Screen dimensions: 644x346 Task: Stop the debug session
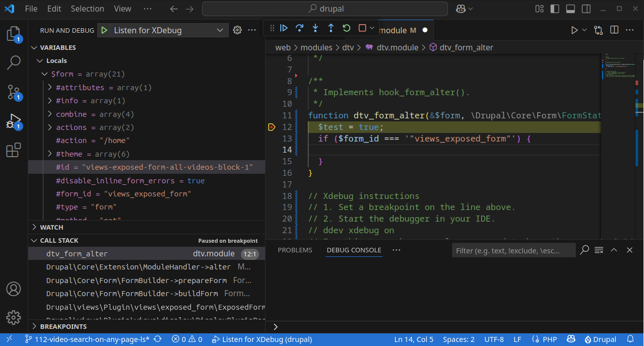[362, 28]
